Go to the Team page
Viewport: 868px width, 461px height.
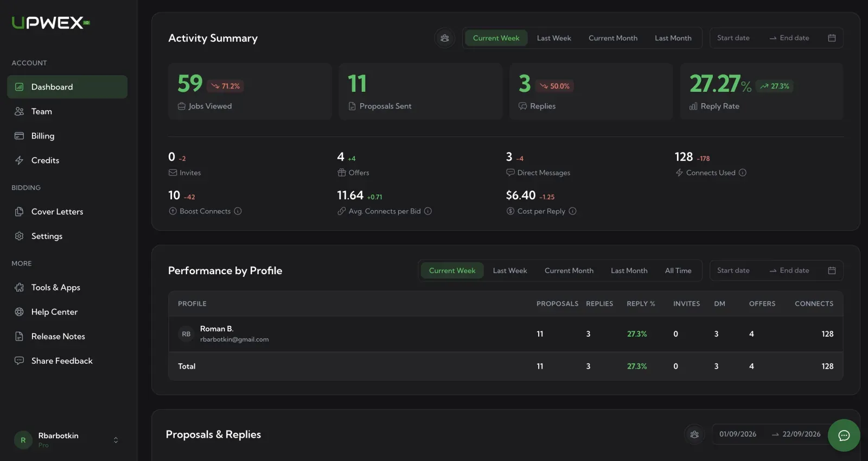pyautogui.click(x=67, y=111)
